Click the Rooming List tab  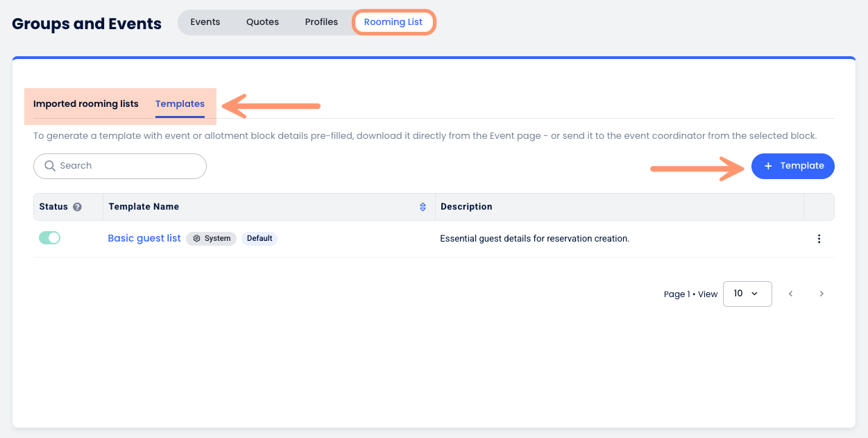393,22
